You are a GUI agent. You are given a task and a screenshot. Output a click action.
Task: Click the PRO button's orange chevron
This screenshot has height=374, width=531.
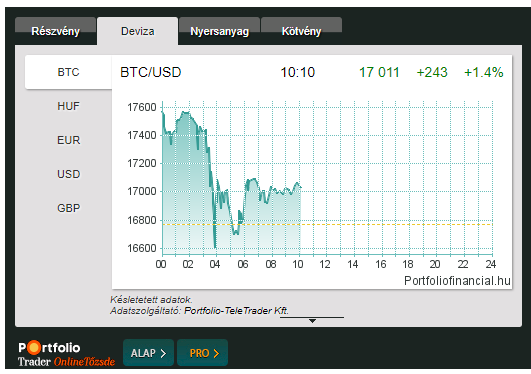216,353
